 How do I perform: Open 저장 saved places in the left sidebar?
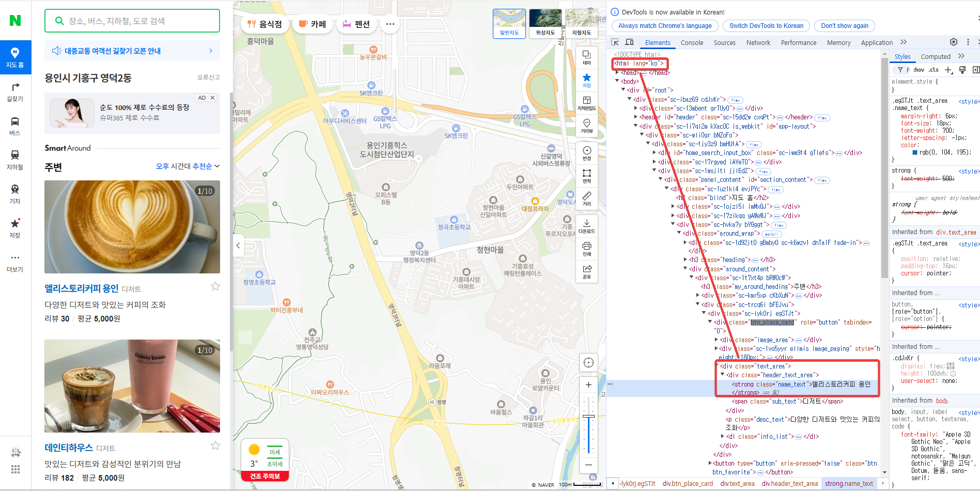(15, 228)
